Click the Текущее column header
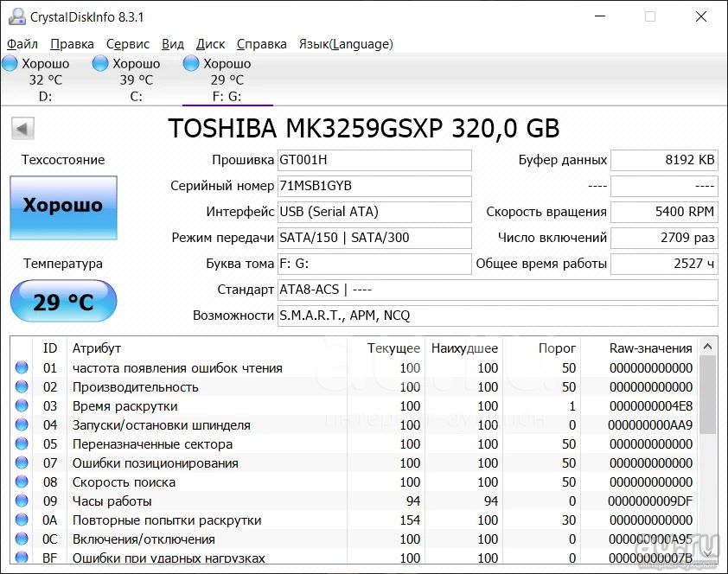The height and width of the screenshot is (574, 728). tap(386, 348)
